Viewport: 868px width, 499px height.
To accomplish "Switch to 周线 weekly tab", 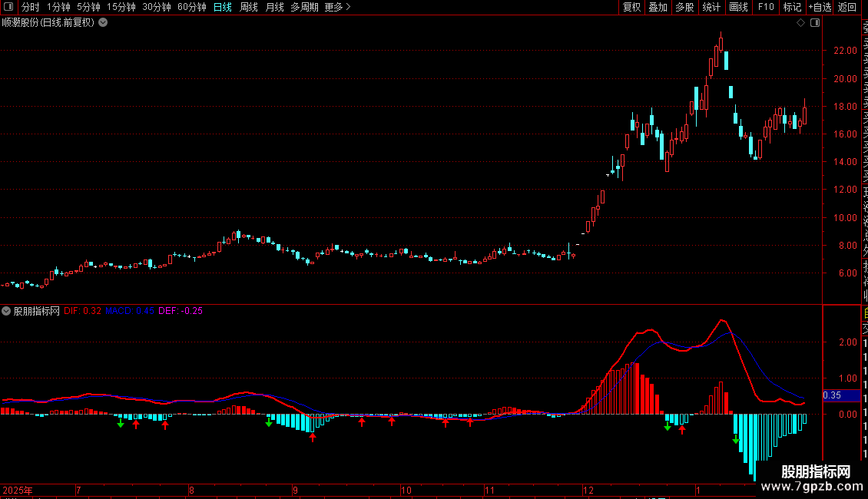I will click(x=249, y=7).
